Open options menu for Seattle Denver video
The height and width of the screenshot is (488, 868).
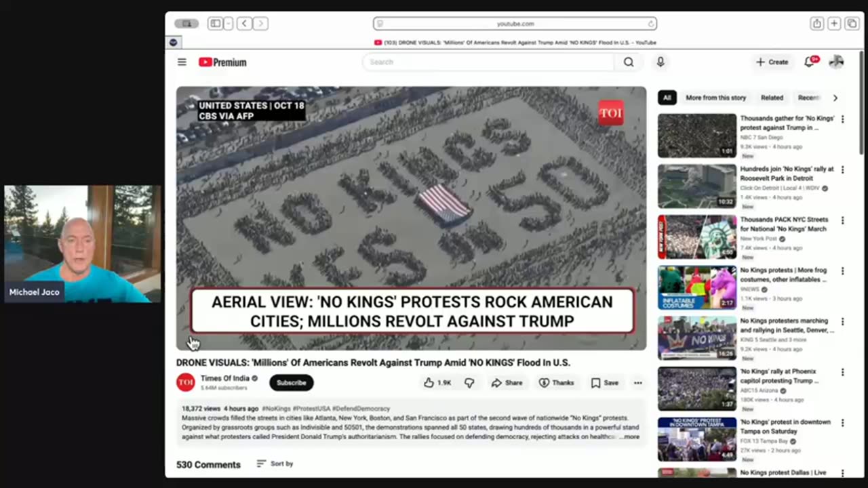(843, 322)
